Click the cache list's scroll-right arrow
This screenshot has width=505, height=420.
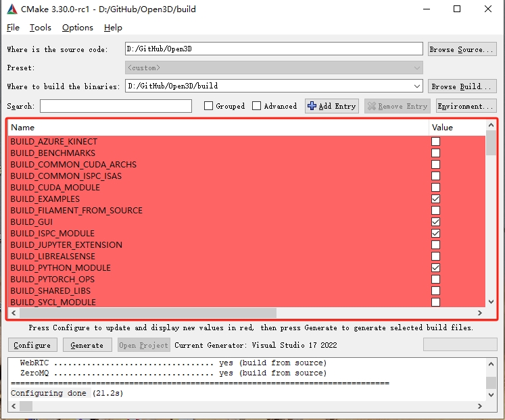(480, 313)
